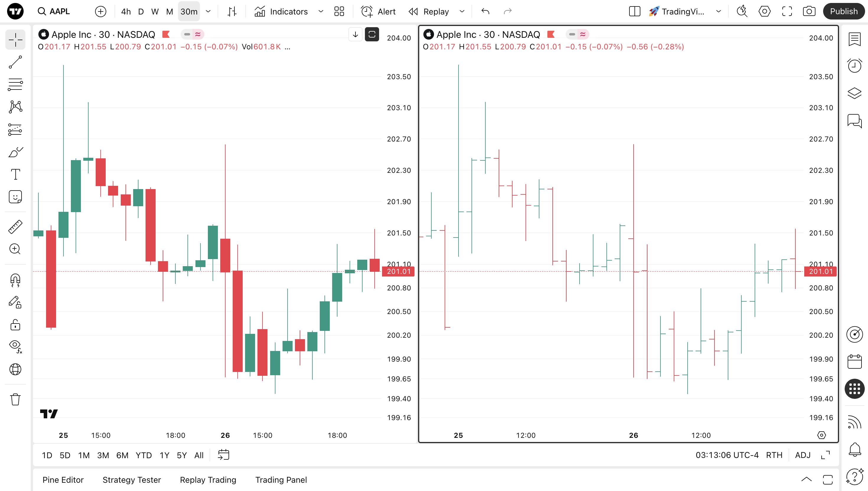Expand the time interval dropdown arrow
This screenshot has height=491, width=868.
(x=208, y=12)
